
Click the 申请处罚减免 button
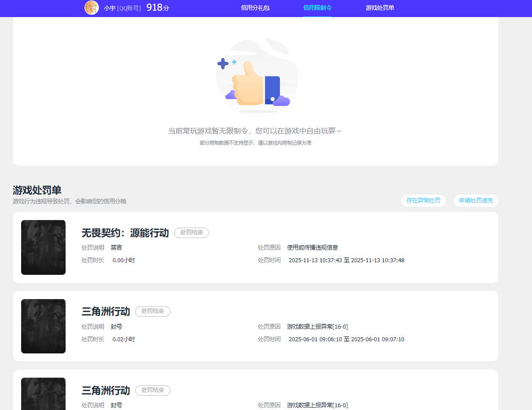476,200
